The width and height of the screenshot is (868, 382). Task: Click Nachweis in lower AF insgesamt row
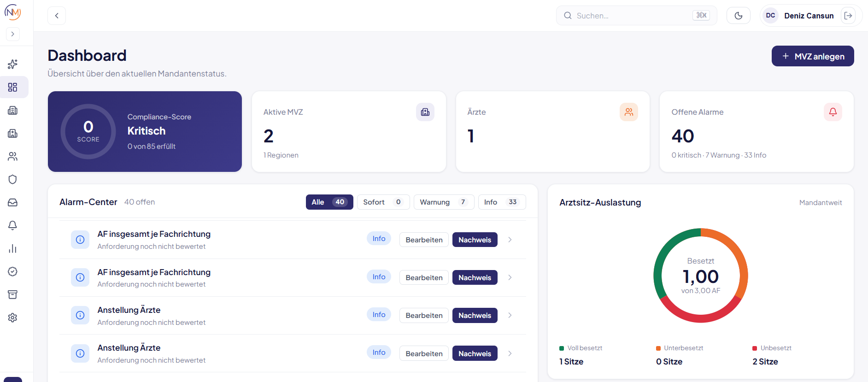pyautogui.click(x=475, y=277)
